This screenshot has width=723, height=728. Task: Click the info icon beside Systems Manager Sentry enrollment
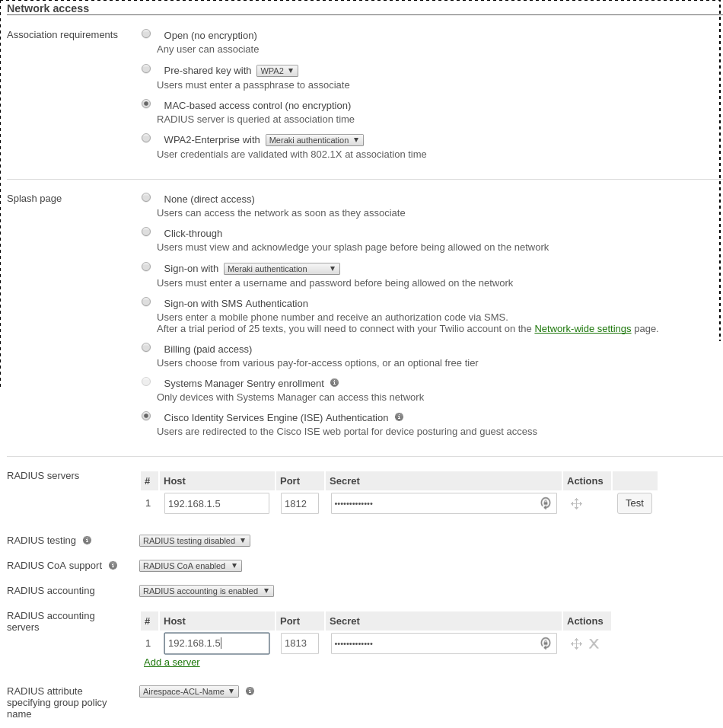click(335, 382)
